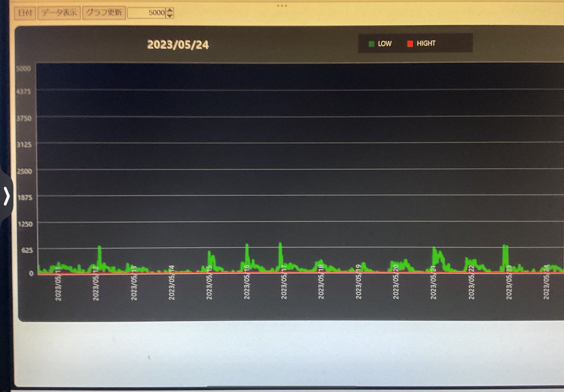Select the 2023/05/16 x-axis date label
Viewport: 564px width, 392px height.
247,282
